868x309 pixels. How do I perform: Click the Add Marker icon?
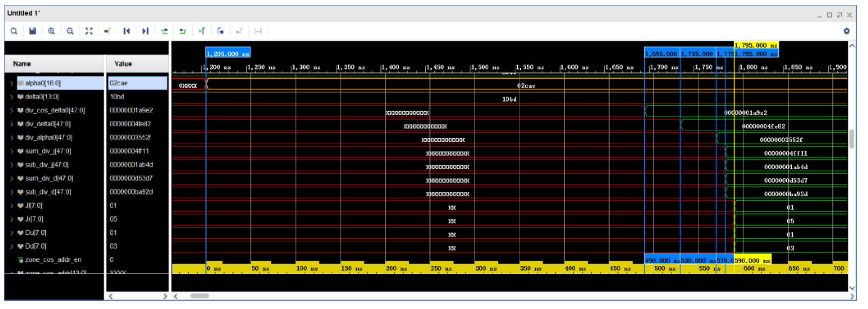pos(201,31)
